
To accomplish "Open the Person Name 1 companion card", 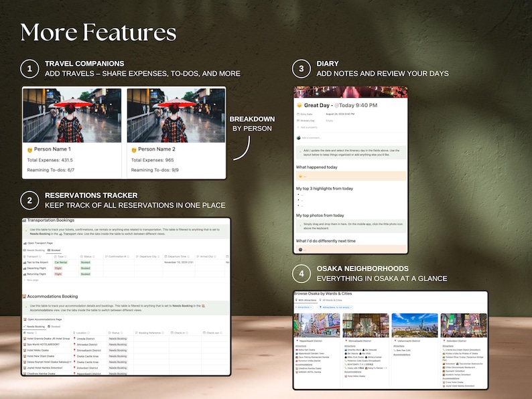I will [72, 133].
